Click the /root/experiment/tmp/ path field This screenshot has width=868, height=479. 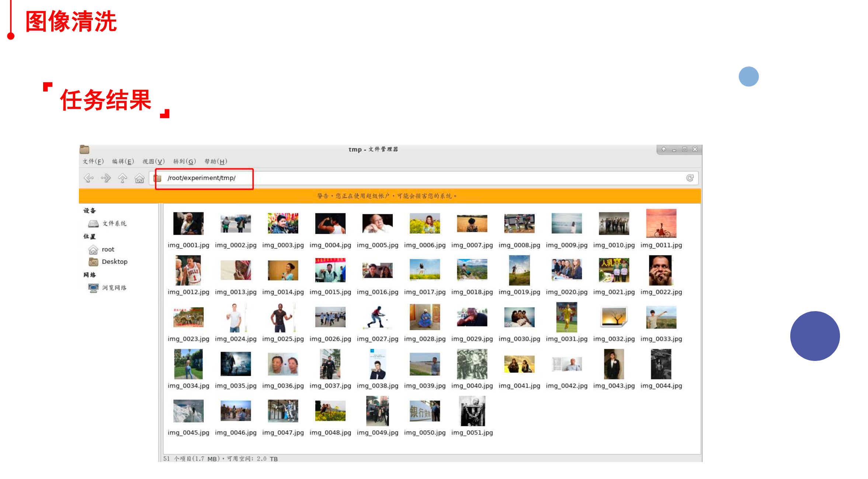[x=201, y=178]
